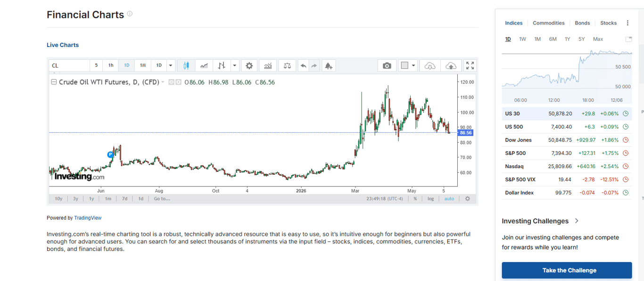Select 1W range in indices panel
Image resolution: width=644 pixels, height=281 pixels.
tap(522, 39)
